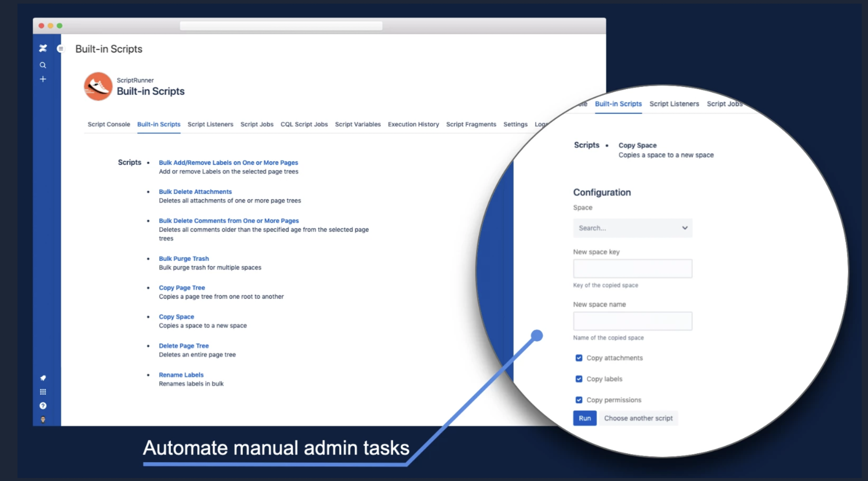Open the Bulk Delete Attachments script
This screenshot has width=868, height=481.
tap(195, 192)
